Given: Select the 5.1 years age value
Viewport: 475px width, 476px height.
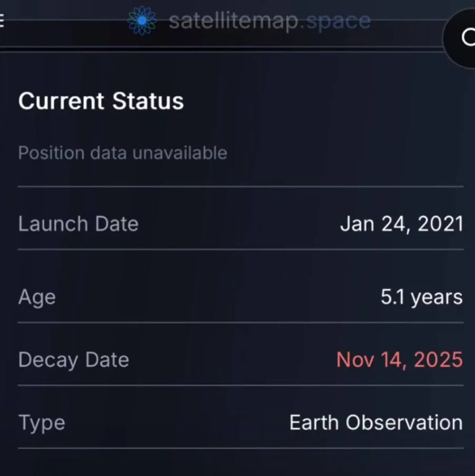Looking at the screenshot, I should 421,297.
